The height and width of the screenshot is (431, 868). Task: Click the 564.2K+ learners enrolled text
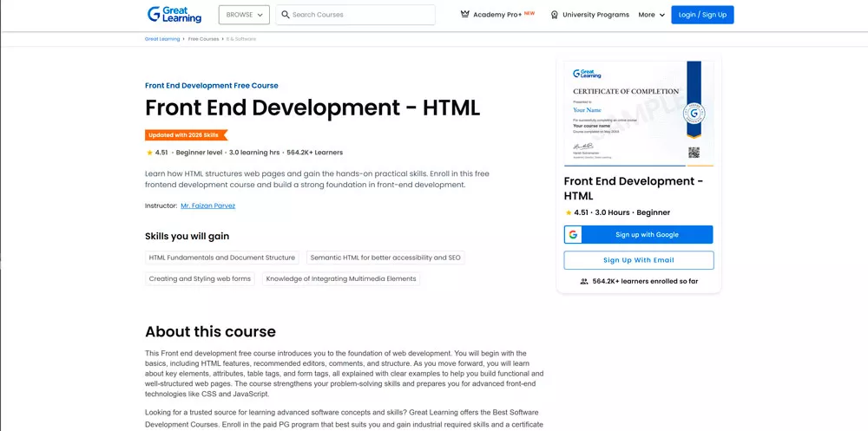click(x=645, y=282)
